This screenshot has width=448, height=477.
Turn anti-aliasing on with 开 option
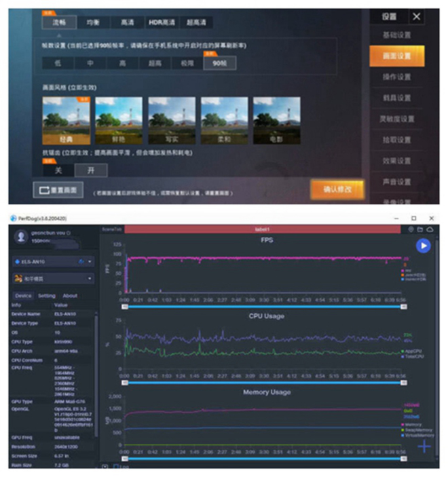click(90, 170)
